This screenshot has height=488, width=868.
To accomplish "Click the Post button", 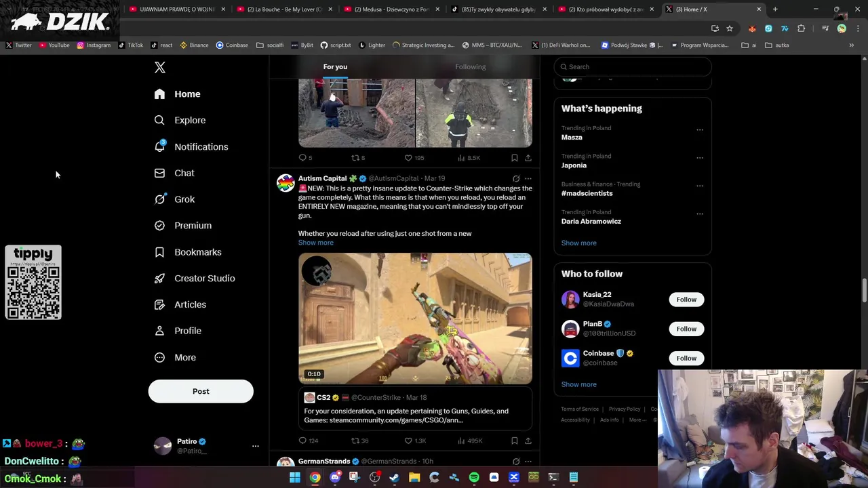I will (x=201, y=391).
